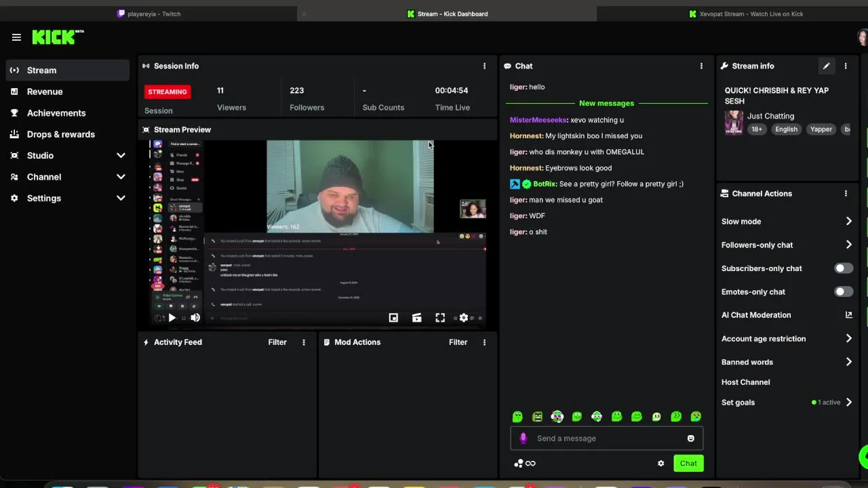Toggle Emotes-only chat switch

coord(844,291)
